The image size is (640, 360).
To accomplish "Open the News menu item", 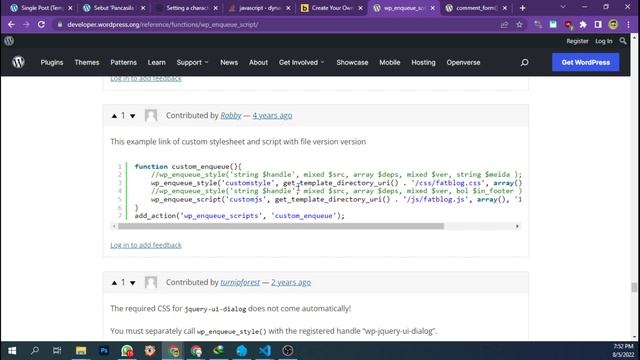I will tap(229, 62).
